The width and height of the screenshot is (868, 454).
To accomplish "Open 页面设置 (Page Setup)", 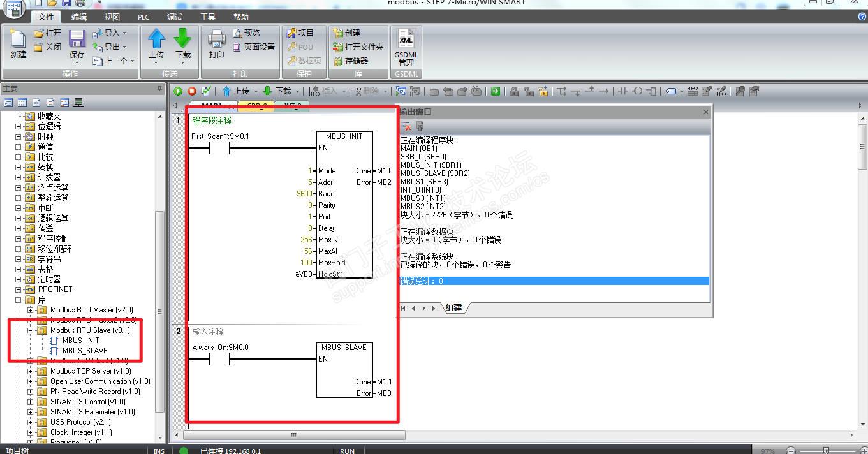I will (x=254, y=47).
